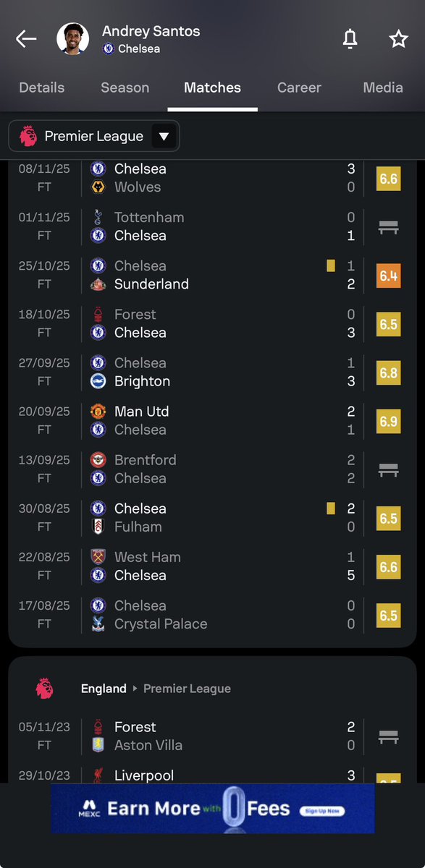Click the Brighton club crest icon
This screenshot has width=425, height=868.
click(98, 381)
